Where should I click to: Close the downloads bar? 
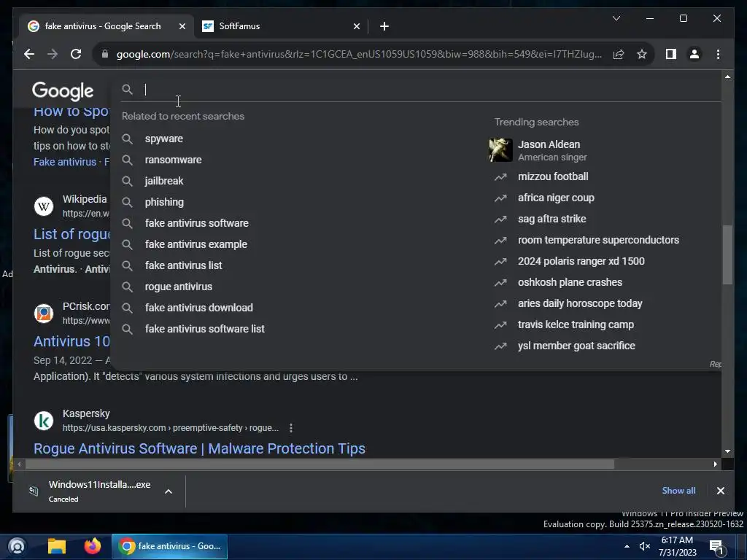(x=720, y=491)
